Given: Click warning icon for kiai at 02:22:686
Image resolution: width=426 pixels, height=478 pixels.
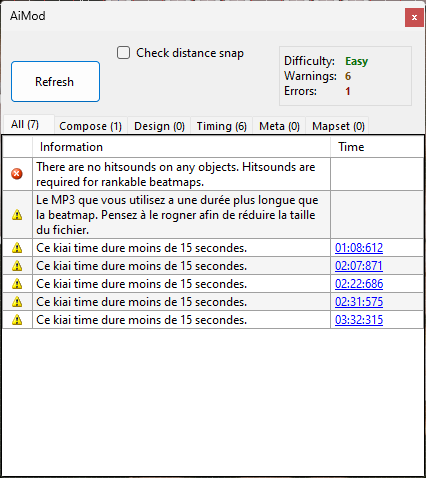Looking at the screenshot, I should pyautogui.click(x=17, y=284).
